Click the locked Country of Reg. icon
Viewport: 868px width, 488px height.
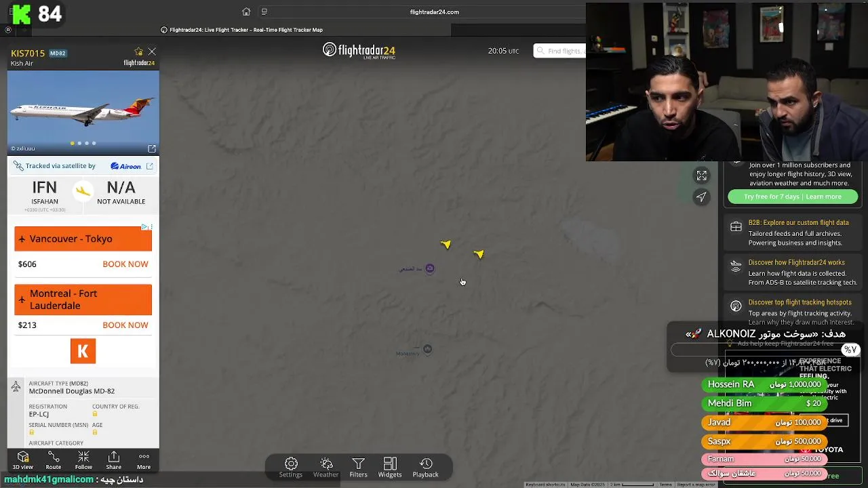pyautogui.click(x=95, y=414)
